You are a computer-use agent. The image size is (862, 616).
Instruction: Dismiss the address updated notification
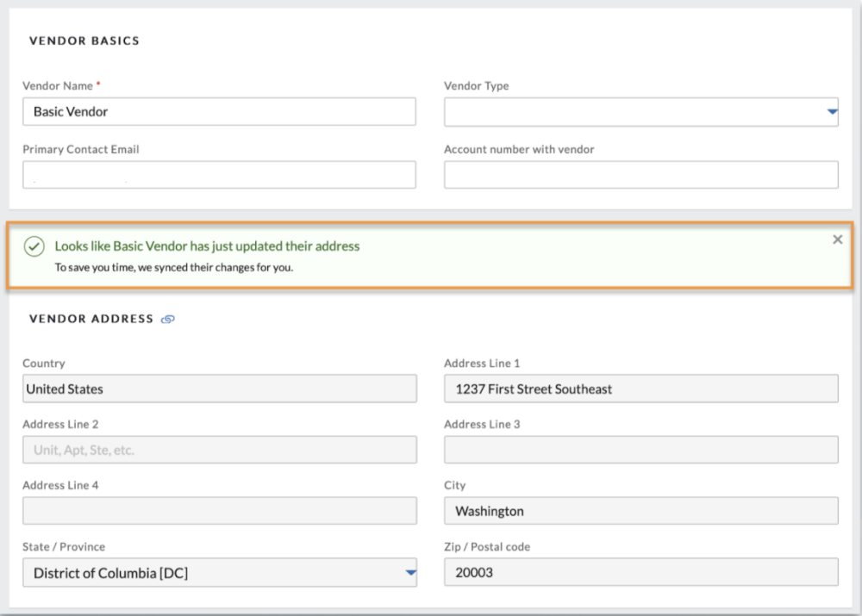click(x=838, y=240)
